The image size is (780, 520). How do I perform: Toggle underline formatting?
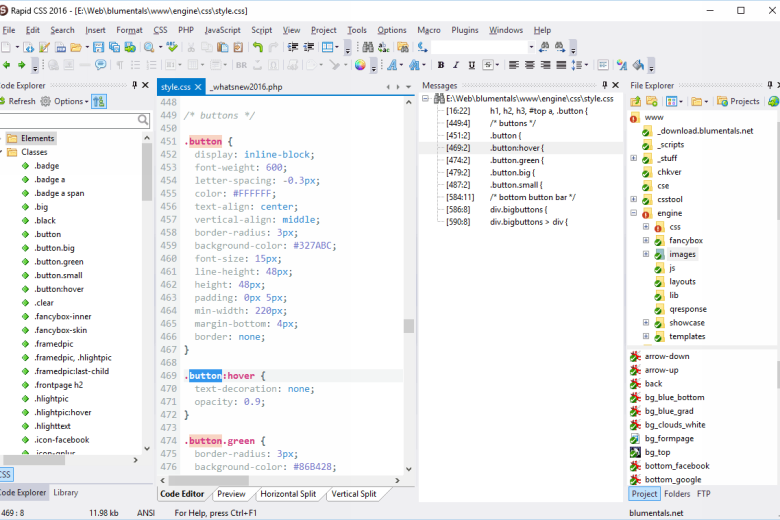coord(472,65)
